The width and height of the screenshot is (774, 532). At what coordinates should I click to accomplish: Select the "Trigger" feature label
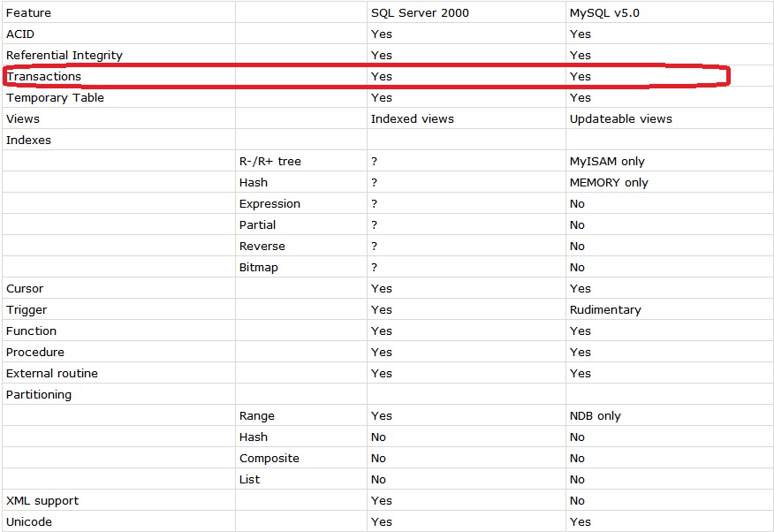[27, 310]
